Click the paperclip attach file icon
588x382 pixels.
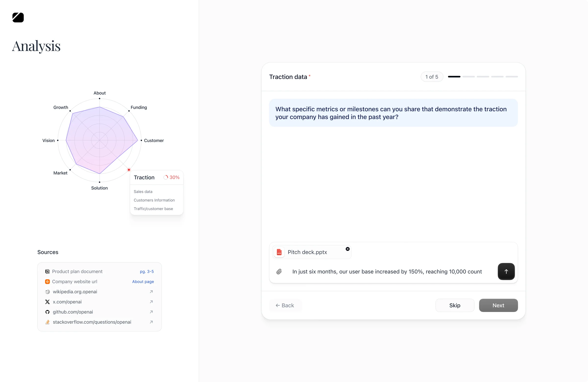[279, 271]
